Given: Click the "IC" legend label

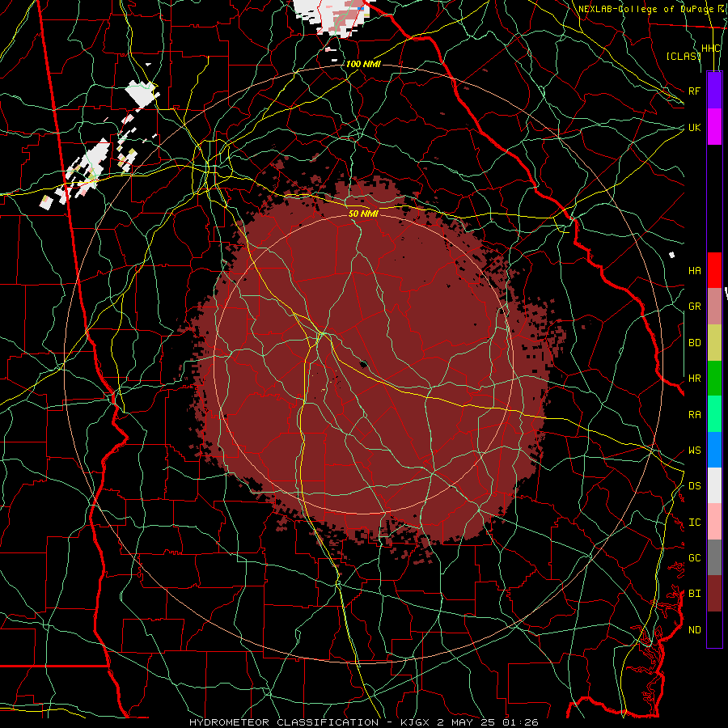Looking at the screenshot, I should (x=695, y=523).
